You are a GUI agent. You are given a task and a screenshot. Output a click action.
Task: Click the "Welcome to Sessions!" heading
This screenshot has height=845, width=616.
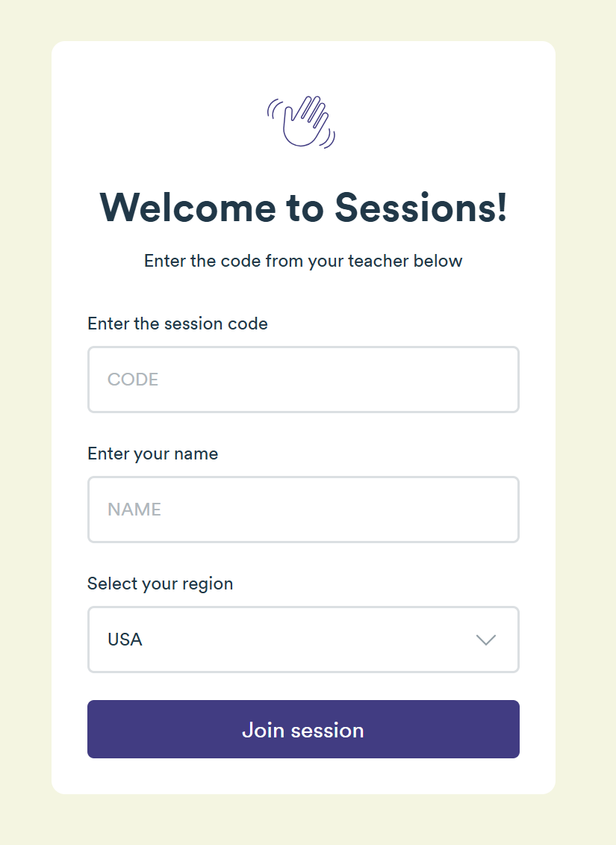click(303, 207)
